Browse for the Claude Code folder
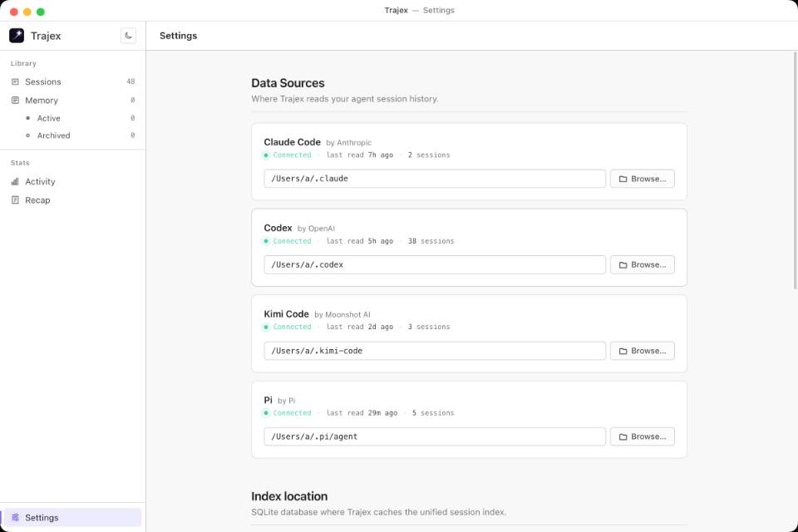This screenshot has width=798, height=532. tap(643, 179)
